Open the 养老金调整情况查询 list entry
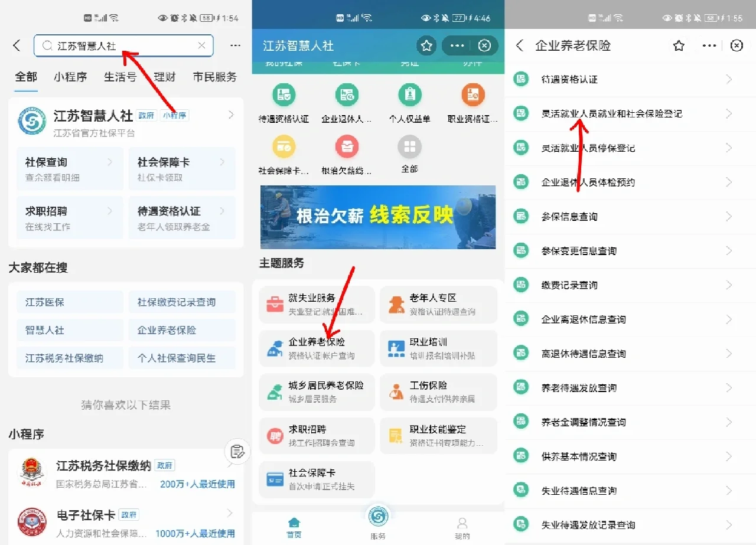The height and width of the screenshot is (545, 756). point(630,422)
